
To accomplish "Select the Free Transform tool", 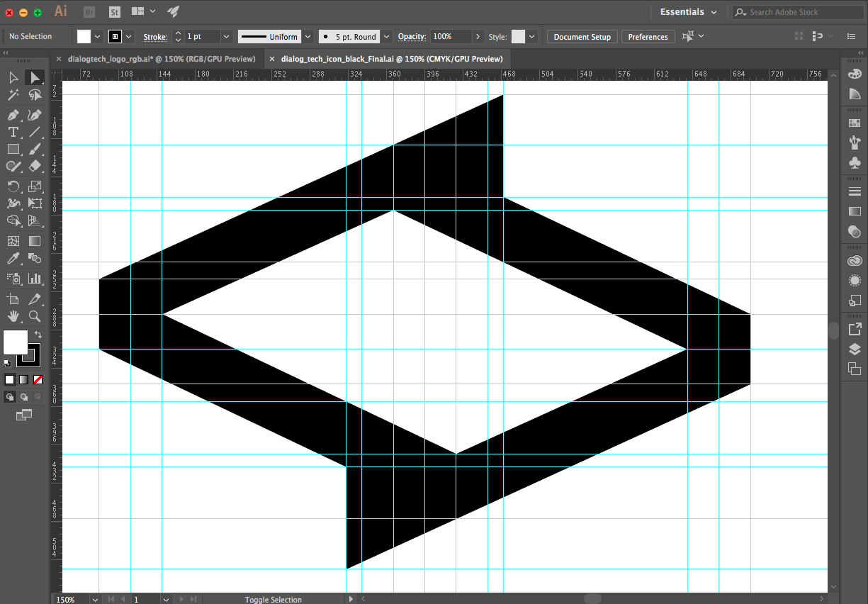I will coord(34,203).
